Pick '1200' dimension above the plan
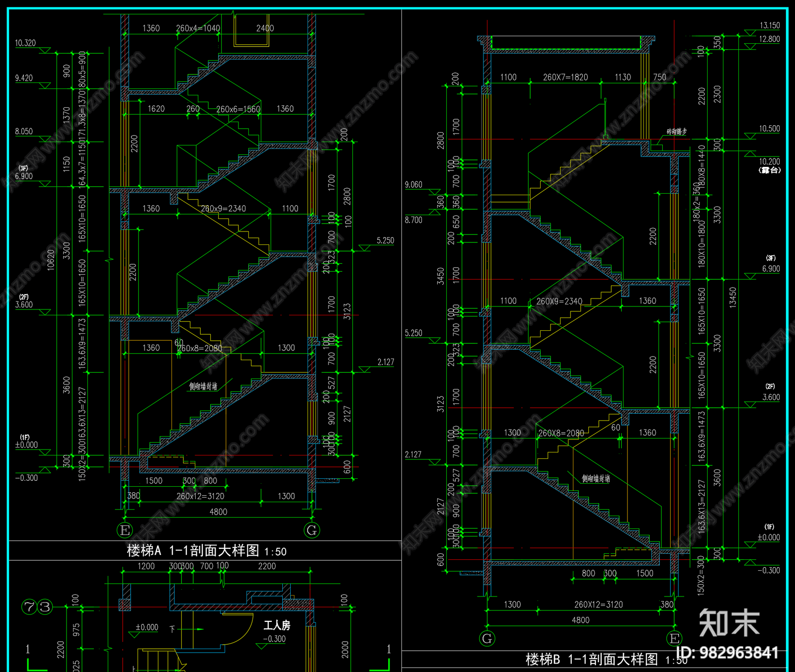 pyautogui.click(x=146, y=566)
